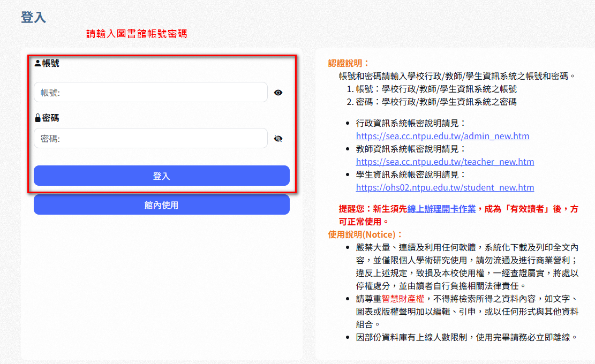Focus the 帳號 account input field

(x=150, y=92)
